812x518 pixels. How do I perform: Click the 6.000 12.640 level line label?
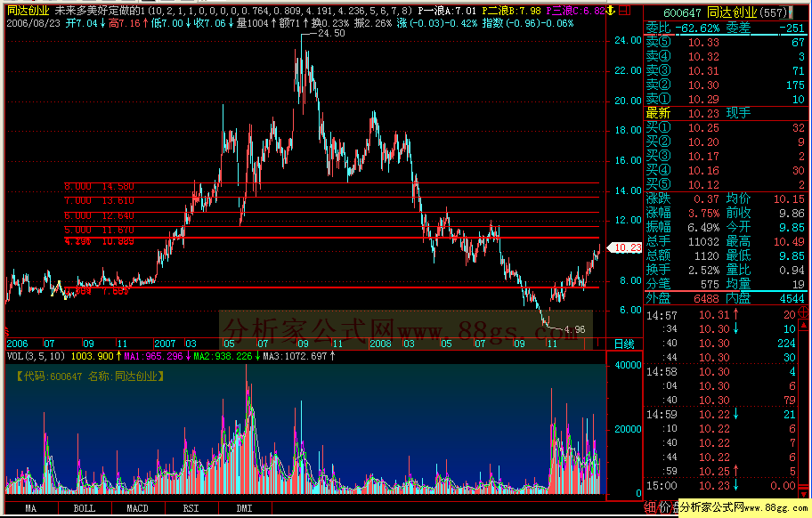point(99,215)
